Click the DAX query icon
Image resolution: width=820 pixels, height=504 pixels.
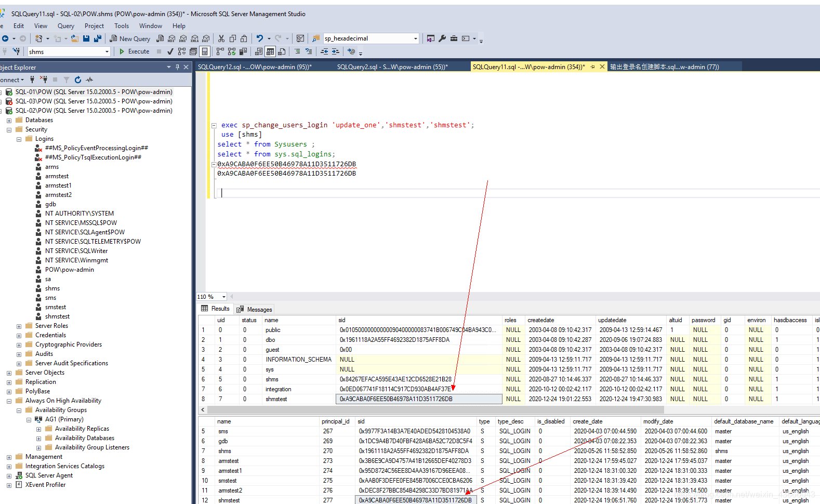206,38
